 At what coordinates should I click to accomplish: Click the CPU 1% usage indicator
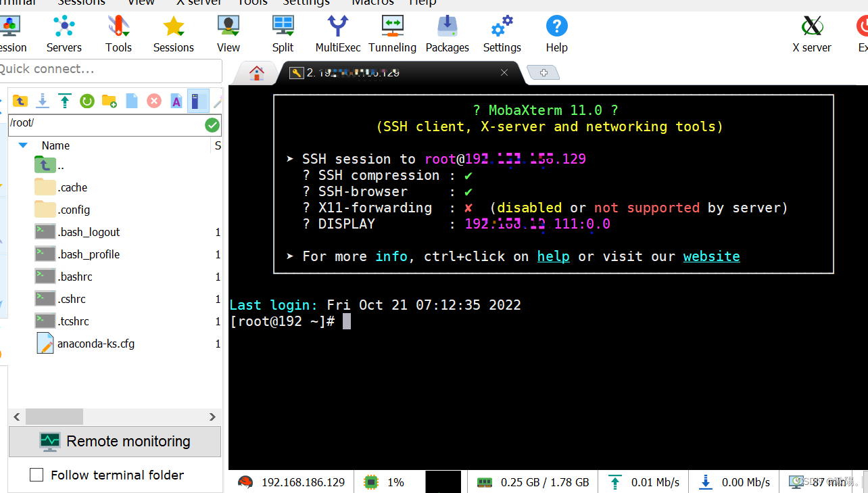point(384,482)
